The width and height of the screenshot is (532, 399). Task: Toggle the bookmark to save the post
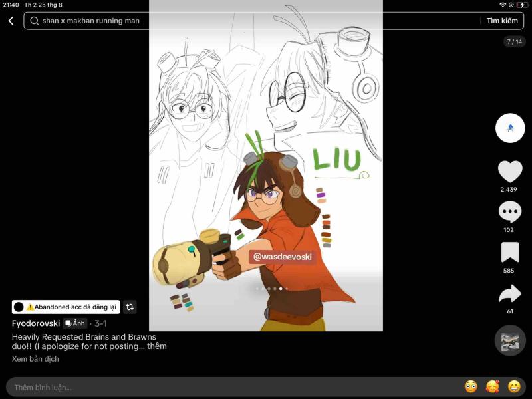click(x=510, y=253)
